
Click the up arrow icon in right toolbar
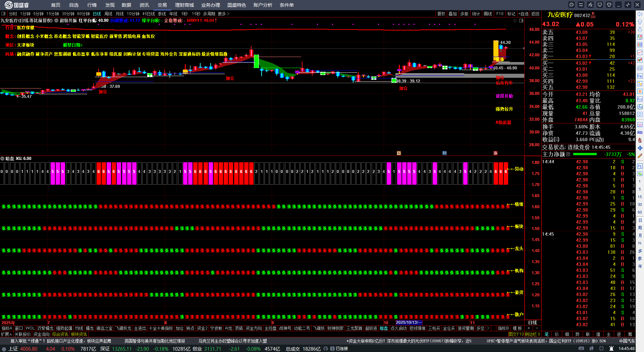click(x=640, y=21)
